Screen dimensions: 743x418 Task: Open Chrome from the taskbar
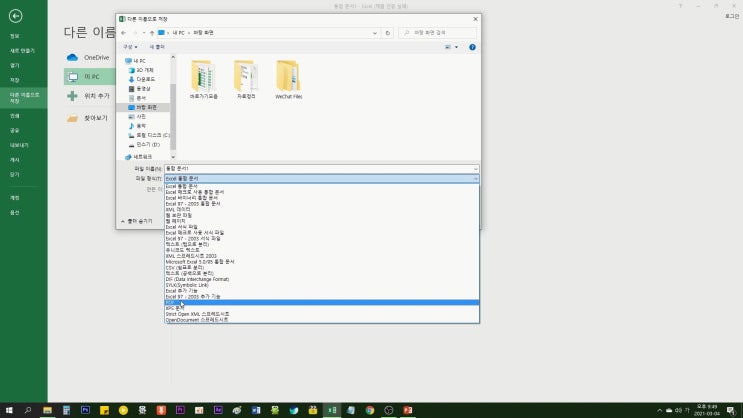[x=370, y=410]
